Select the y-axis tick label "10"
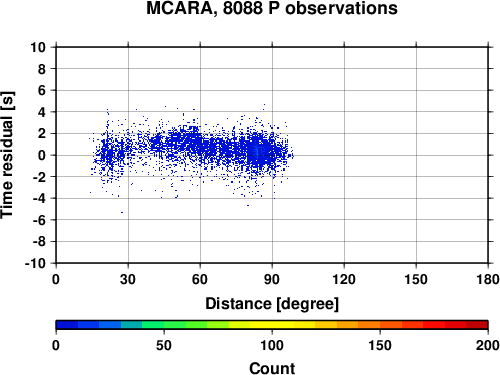 [x=38, y=47]
